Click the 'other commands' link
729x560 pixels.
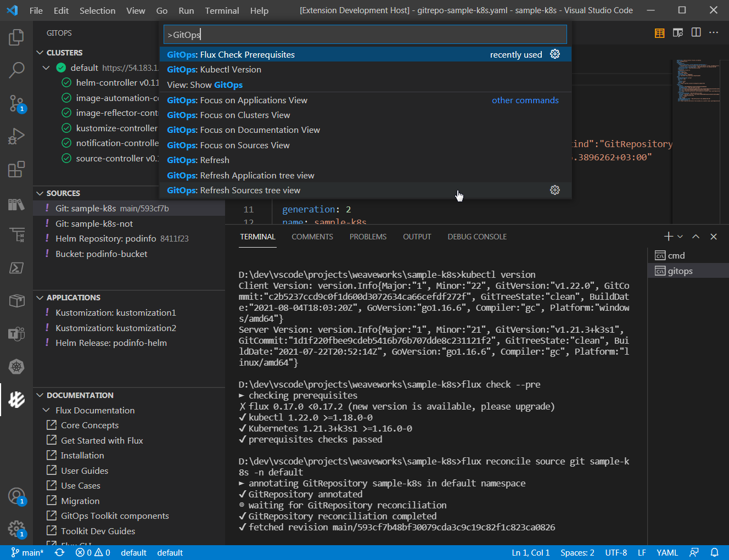[525, 100]
